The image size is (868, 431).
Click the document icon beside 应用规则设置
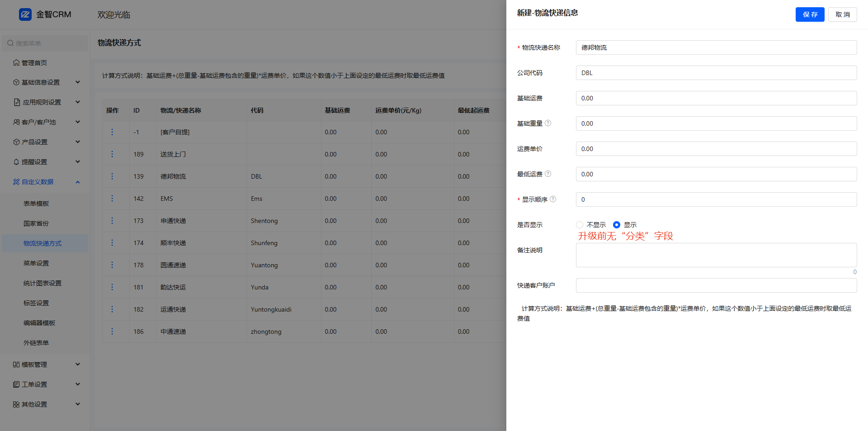tap(17, 102)
